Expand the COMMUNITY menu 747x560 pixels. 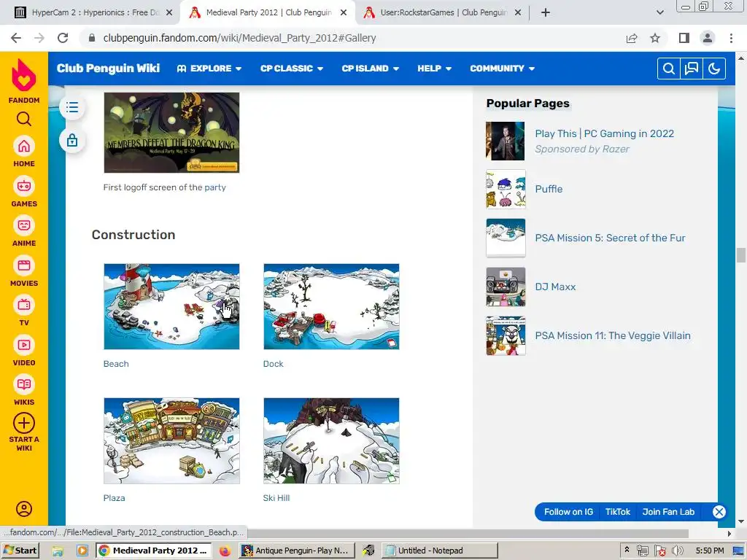[x=502, y=69]
